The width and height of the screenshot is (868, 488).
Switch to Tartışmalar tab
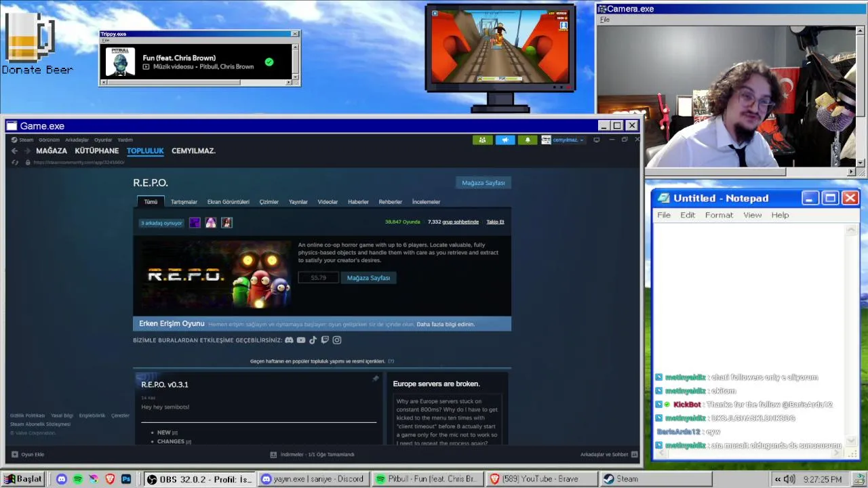(184, 201)
